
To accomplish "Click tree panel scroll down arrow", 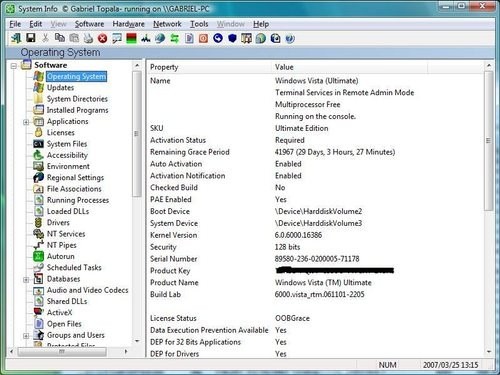I will click(137, 341).
